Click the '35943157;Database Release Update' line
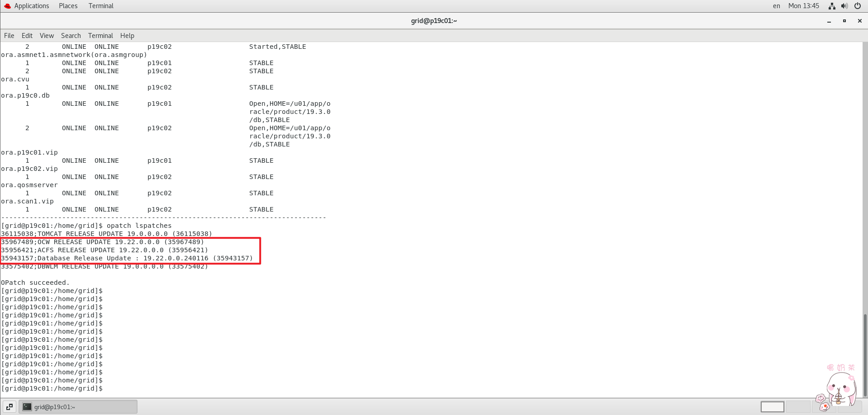The width and height of the screenshot is (868, 415). click(x=127, y=258)
